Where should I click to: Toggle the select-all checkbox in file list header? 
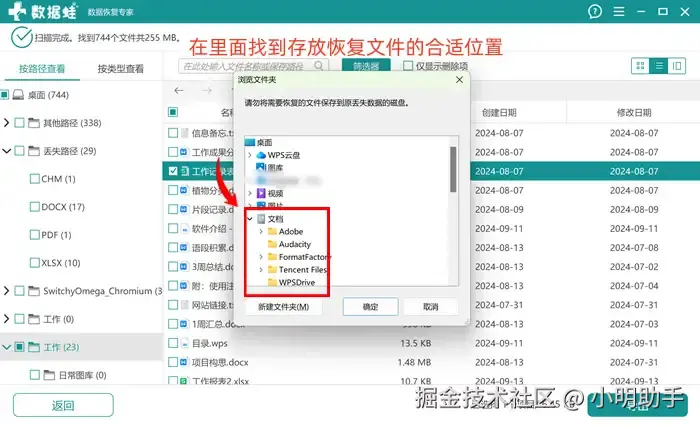pos(173,112)
